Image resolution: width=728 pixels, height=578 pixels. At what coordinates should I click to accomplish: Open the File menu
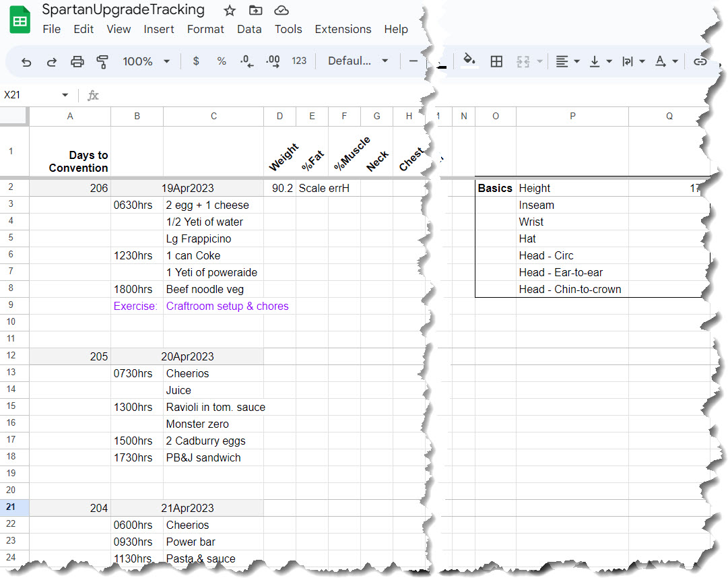pos(52,29)
